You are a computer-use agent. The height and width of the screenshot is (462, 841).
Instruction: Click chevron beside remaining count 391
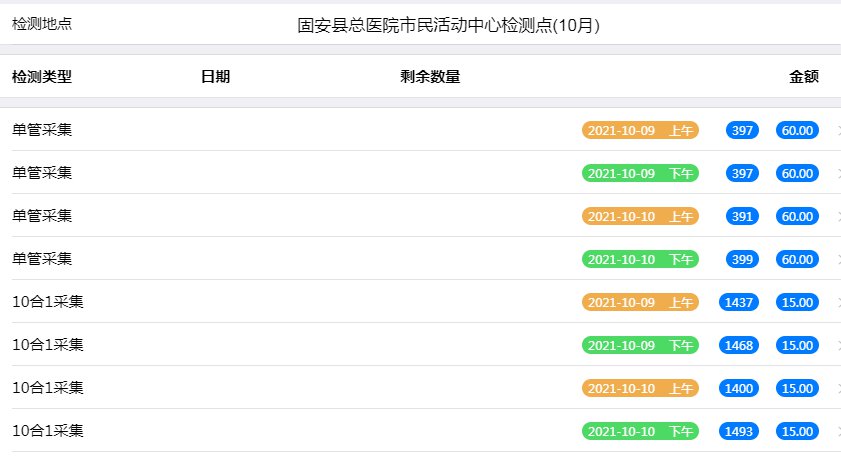click(x=838, y=216)
